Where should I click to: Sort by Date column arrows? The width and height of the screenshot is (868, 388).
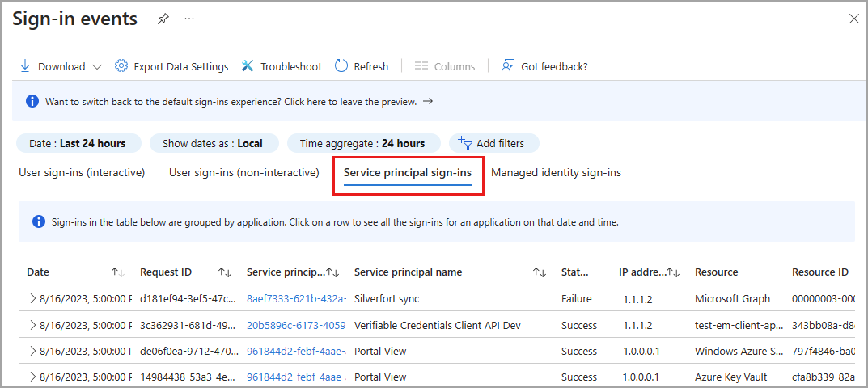(x=118, y=272)
